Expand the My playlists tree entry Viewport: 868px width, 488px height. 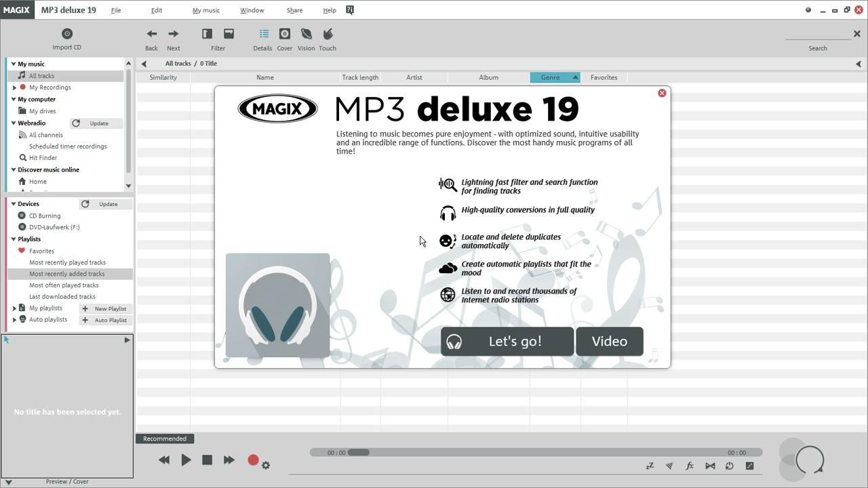pos(14,308)
